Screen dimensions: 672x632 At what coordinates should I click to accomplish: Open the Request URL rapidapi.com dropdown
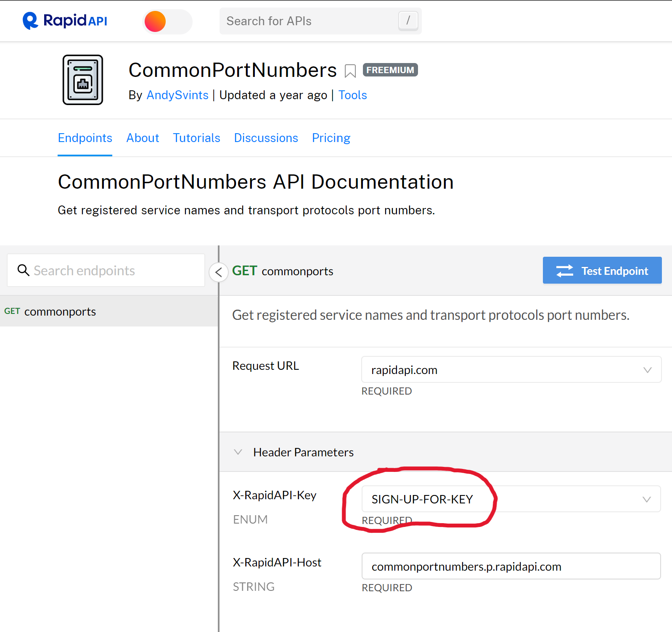point(511,369)
